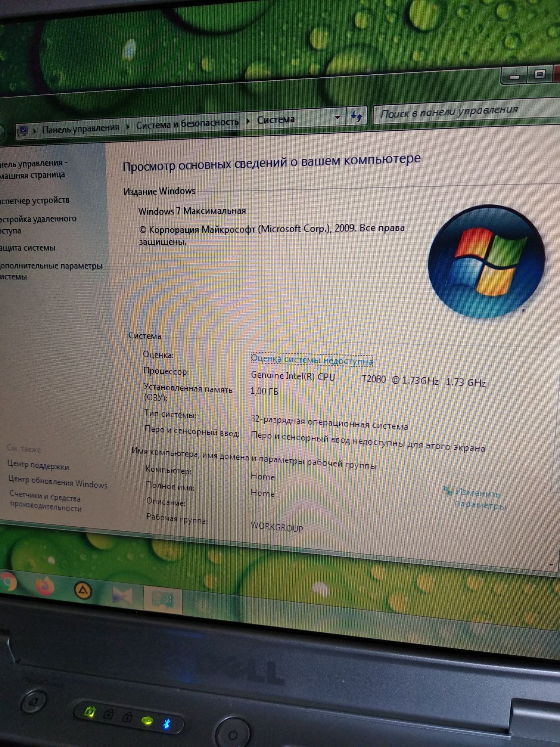The image size is (560, 747).
Task: Select the Система breadcrumb item
Action: pos(276,120)
